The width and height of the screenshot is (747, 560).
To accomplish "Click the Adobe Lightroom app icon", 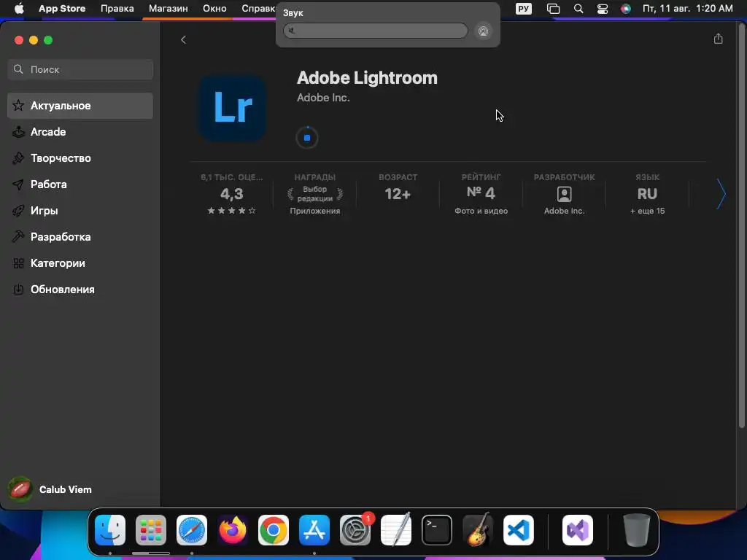I will tap(233, 108).
